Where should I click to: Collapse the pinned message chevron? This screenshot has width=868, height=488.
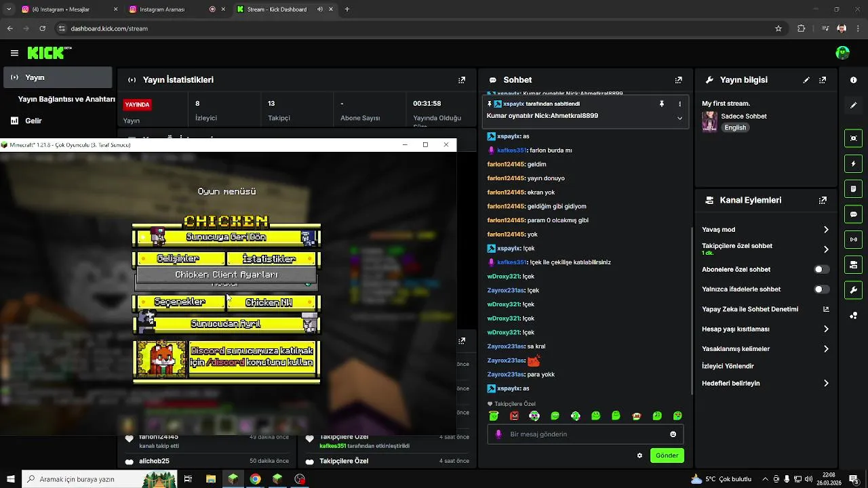click(x=679, y=118)
